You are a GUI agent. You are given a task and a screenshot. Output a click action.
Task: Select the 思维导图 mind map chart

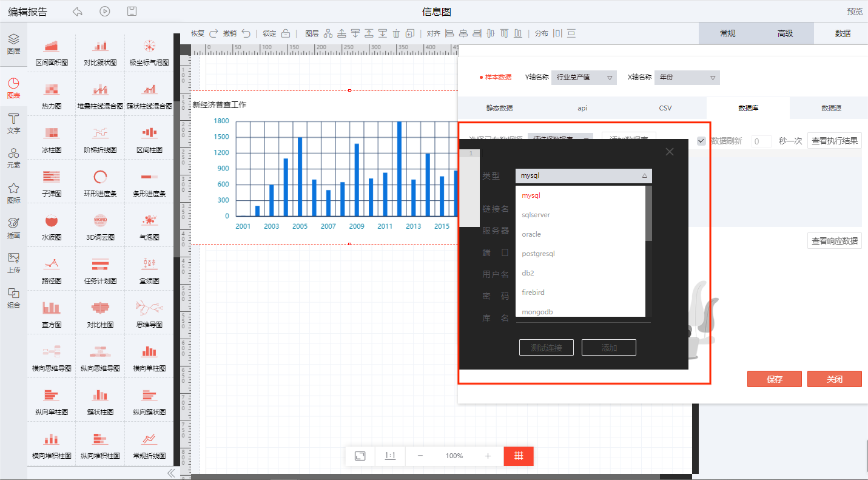pyautogui.click(x=149, y=314)
